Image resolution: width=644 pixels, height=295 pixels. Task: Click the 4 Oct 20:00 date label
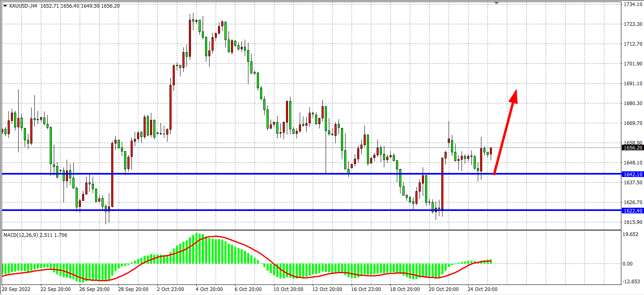[x=209, y=289]
